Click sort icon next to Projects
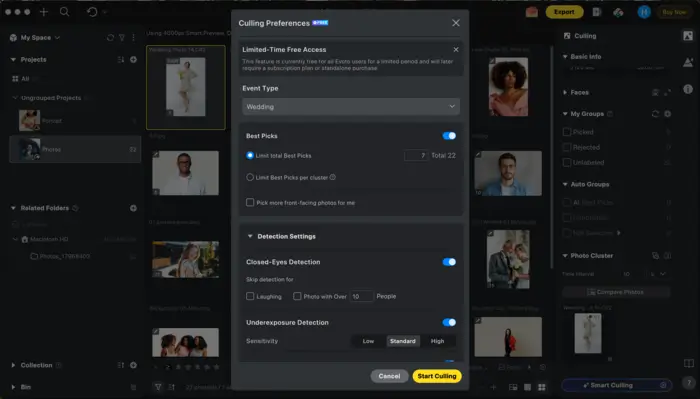Viewport: 700px width, 399px height. (121, 59)
